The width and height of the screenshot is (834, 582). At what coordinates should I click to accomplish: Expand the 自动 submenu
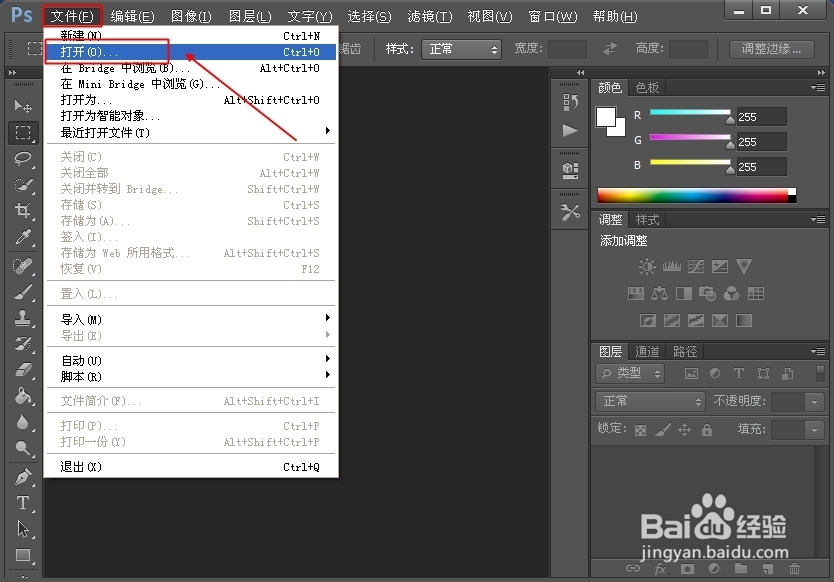[190, 360]
